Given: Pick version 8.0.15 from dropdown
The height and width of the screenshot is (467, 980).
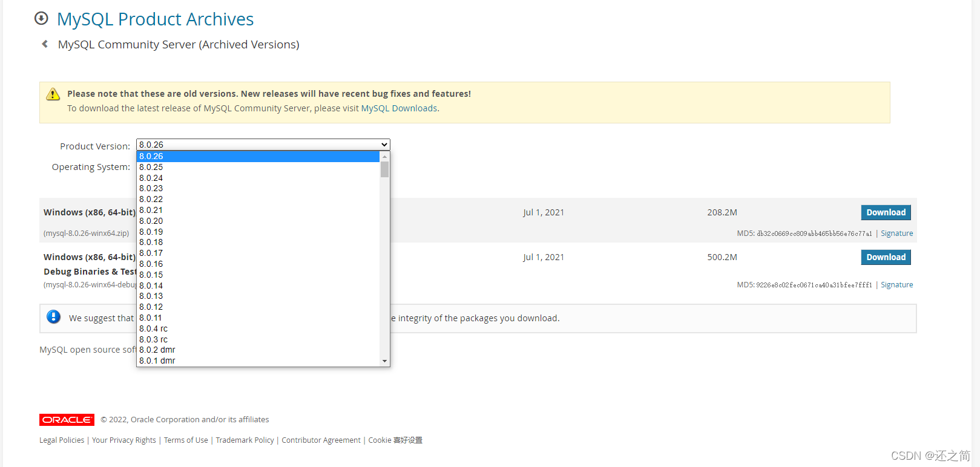Looking at the screenshot, I should tap(258, 275).
